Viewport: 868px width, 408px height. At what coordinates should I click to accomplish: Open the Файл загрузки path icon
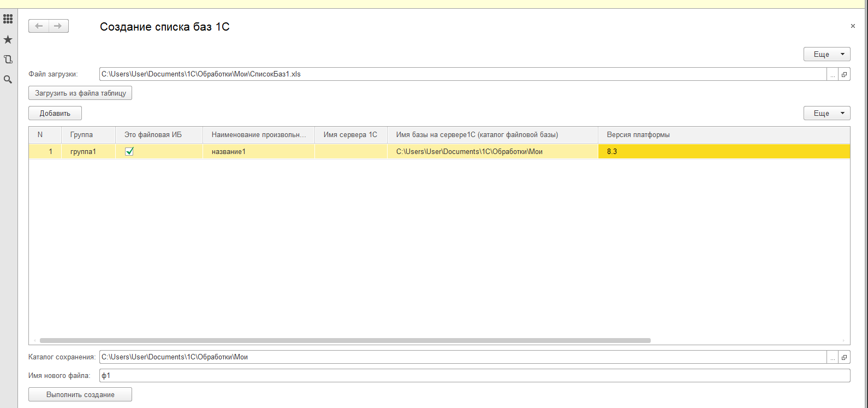844,74
